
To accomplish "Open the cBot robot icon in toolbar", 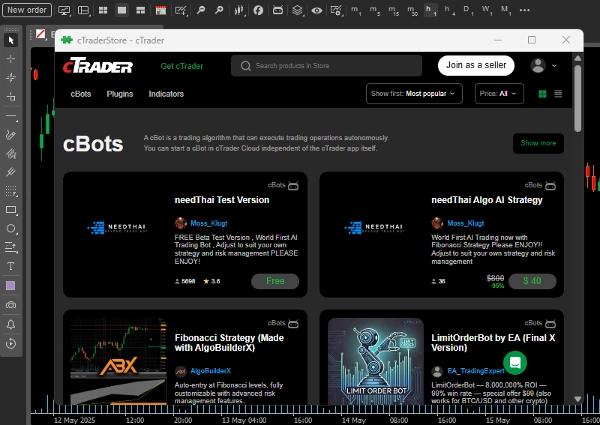I will pos(278,10).
